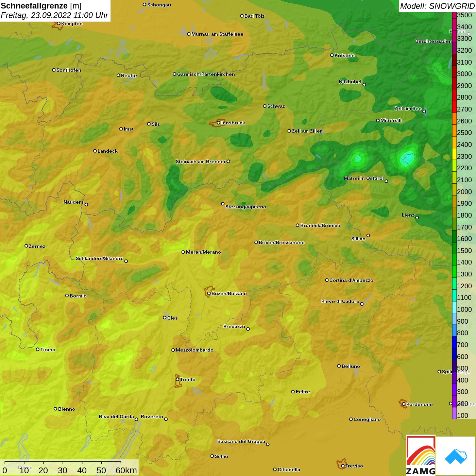The height and width of the screenshot is (476, 476).
Task: Click the 60km scale bar
Action: 70,468
